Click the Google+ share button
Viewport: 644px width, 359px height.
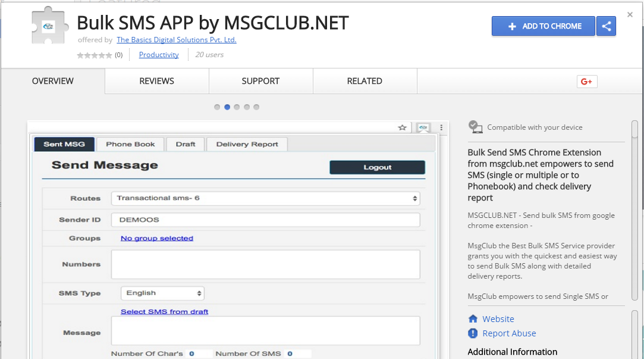coord(587,82)
